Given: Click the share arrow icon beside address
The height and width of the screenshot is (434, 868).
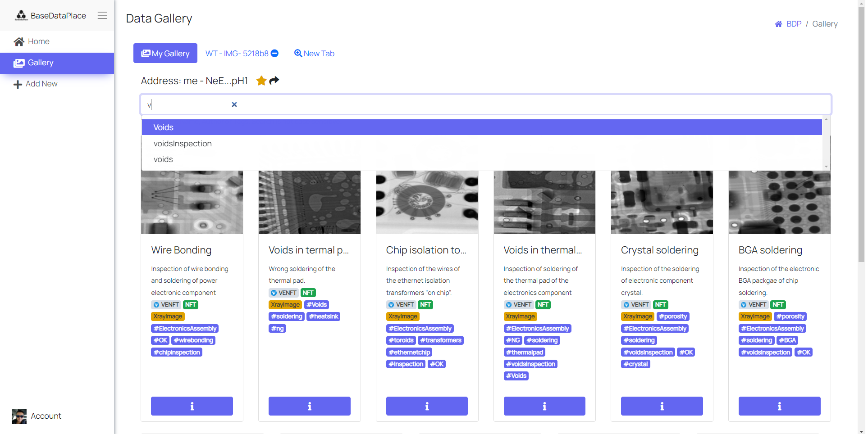Looking at the screenshot, I should [x=274, y=81].
